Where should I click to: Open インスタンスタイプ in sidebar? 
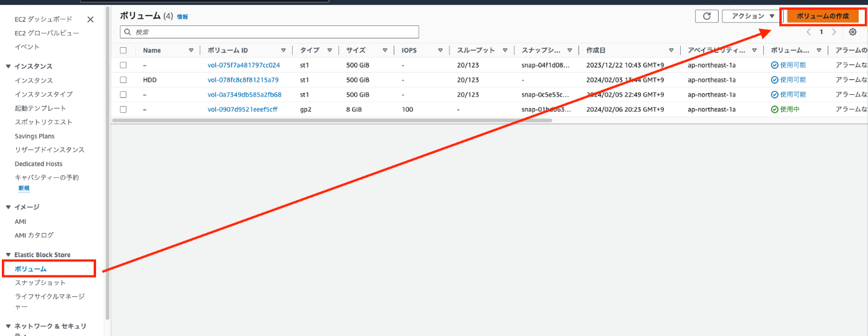coord(43,94)
